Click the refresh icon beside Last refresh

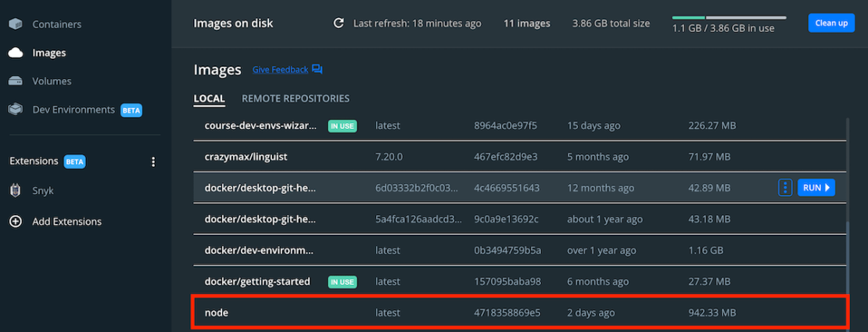(x=339, y=23)
